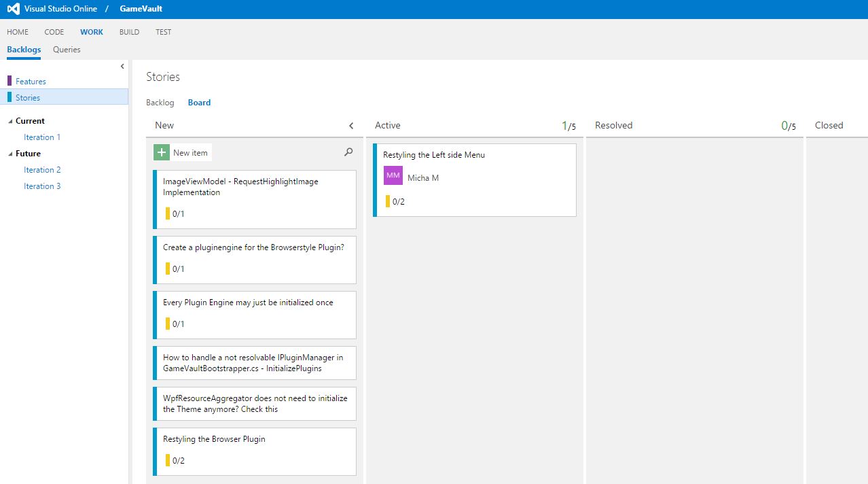Collapse the Current iterations tree node
Image resolution: width=868 pixels, height=484 pixels.
[10, 121]
